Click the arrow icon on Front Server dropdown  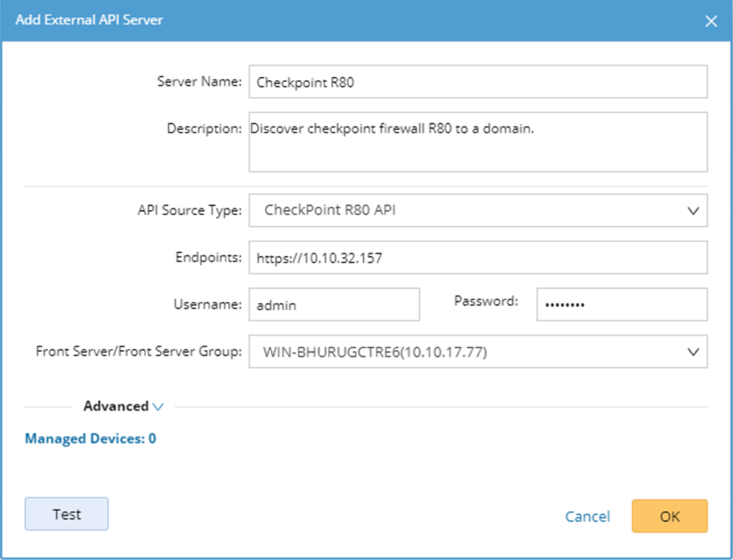(x=693, y=352)
